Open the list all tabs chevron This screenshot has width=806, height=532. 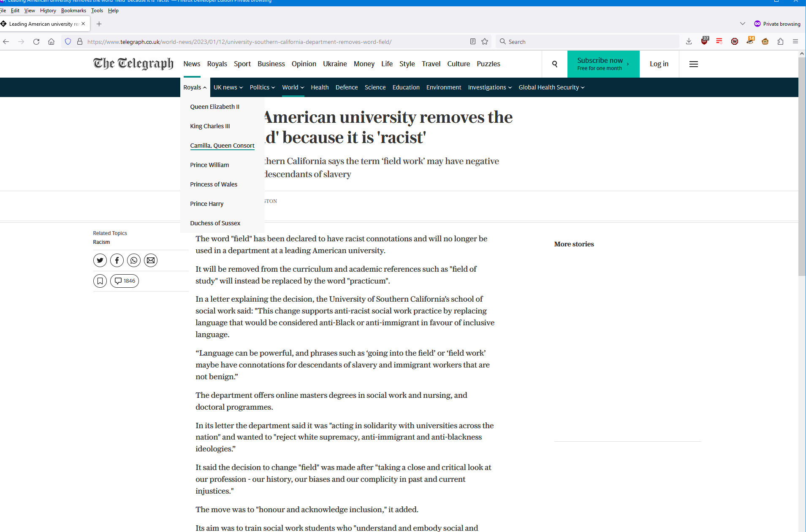pos(743,24)
